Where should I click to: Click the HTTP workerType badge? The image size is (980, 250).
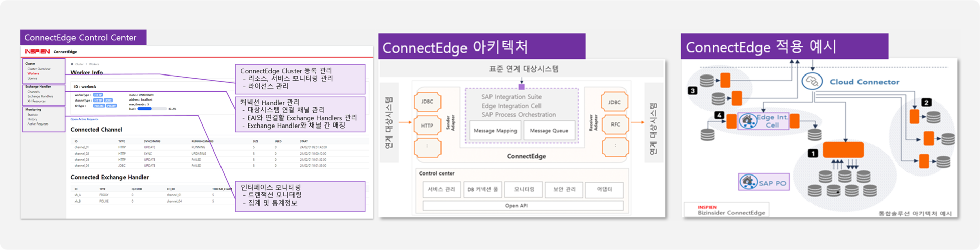pos(98,95)
